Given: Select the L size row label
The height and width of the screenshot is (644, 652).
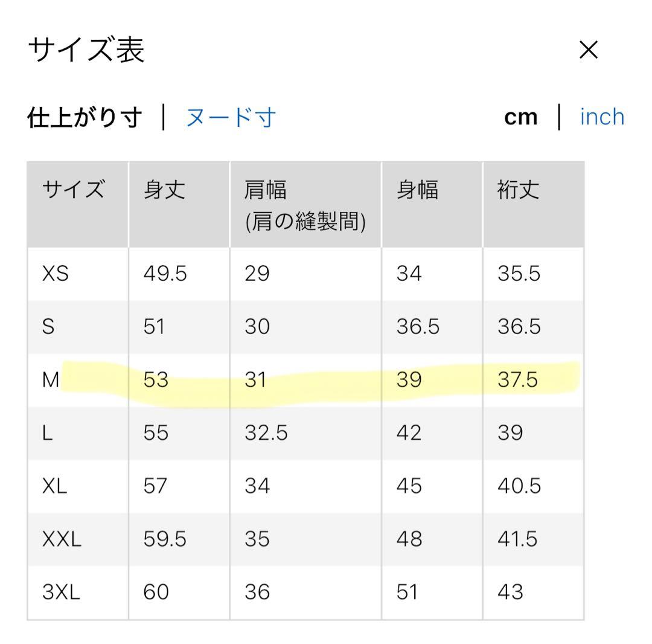Looking at the screenshot, I should tap(48, 433).
